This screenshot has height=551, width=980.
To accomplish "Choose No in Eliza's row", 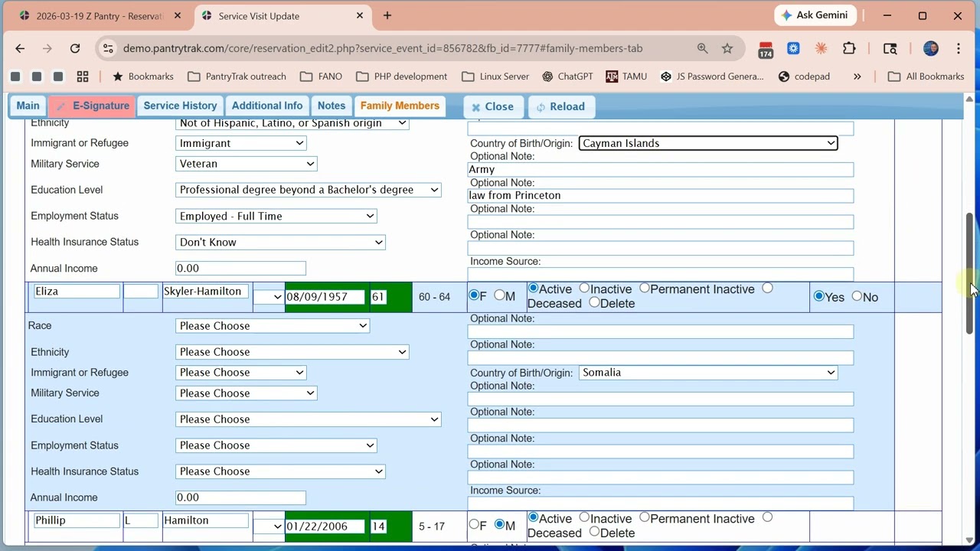I will point(857,295).
